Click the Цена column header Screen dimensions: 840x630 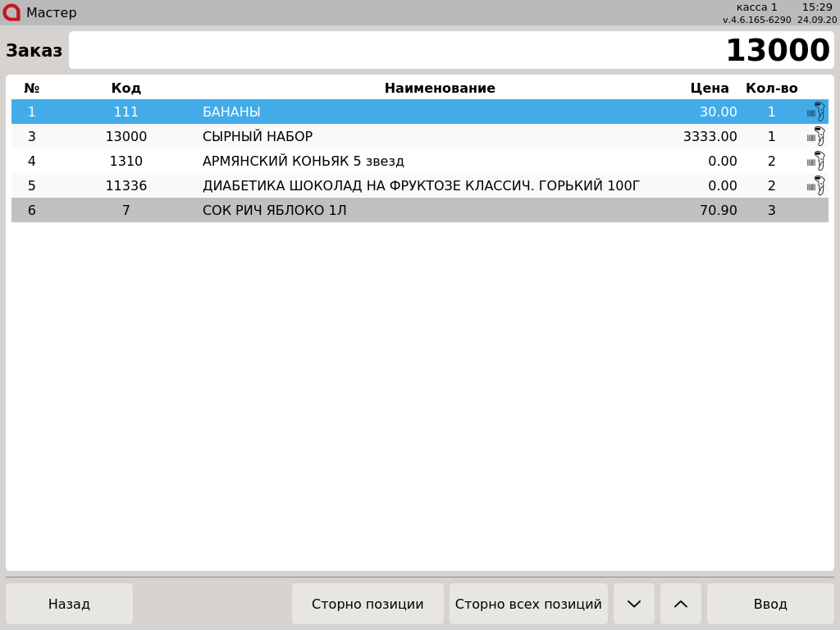[710, 88]
